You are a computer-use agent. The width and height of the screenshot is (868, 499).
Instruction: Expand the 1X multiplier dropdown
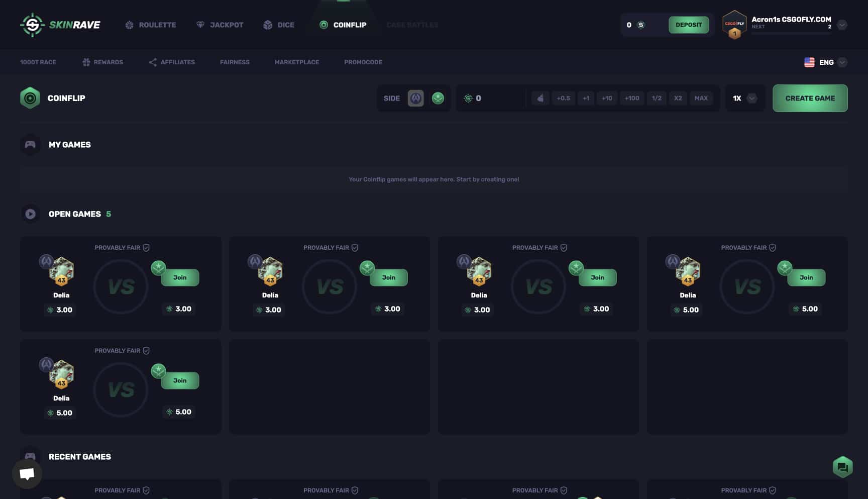click(752, 98)
